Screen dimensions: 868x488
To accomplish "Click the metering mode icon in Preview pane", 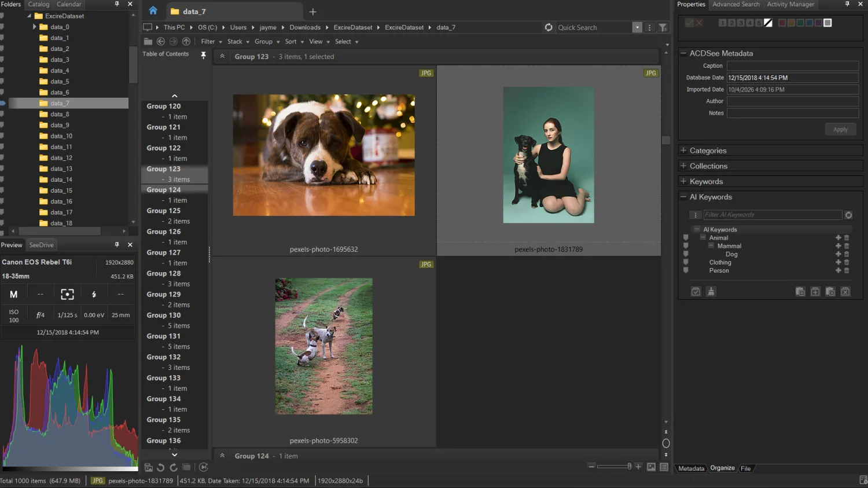I will point(67,294).
